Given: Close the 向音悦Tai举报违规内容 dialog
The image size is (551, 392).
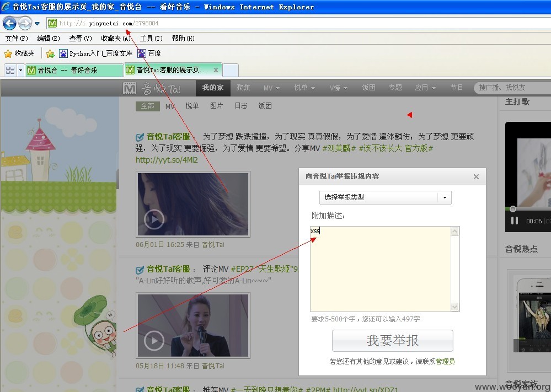Looking at the screenshot, I should tap(476, 176).
